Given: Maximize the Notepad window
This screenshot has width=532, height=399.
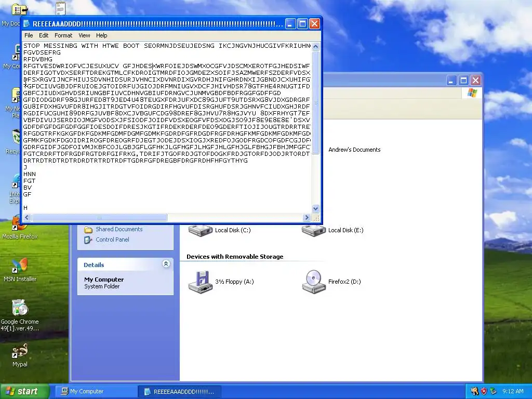Looking at the screenshot, I should 303,24.
